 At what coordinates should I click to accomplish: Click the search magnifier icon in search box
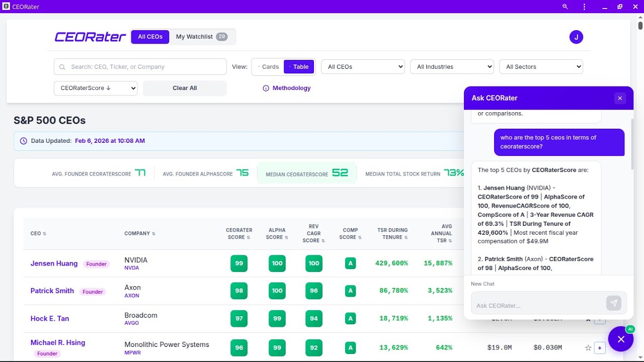coord(62,67)
